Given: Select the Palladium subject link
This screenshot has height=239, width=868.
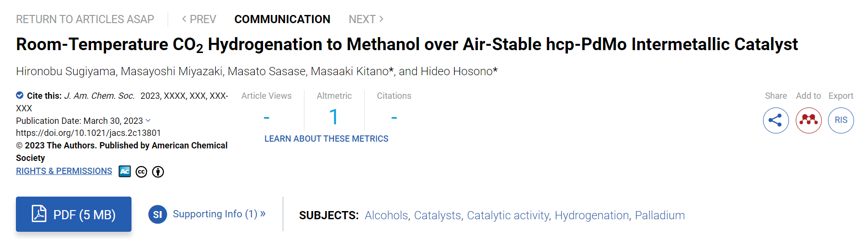Looking at the screenshot, I should point(660,215).
